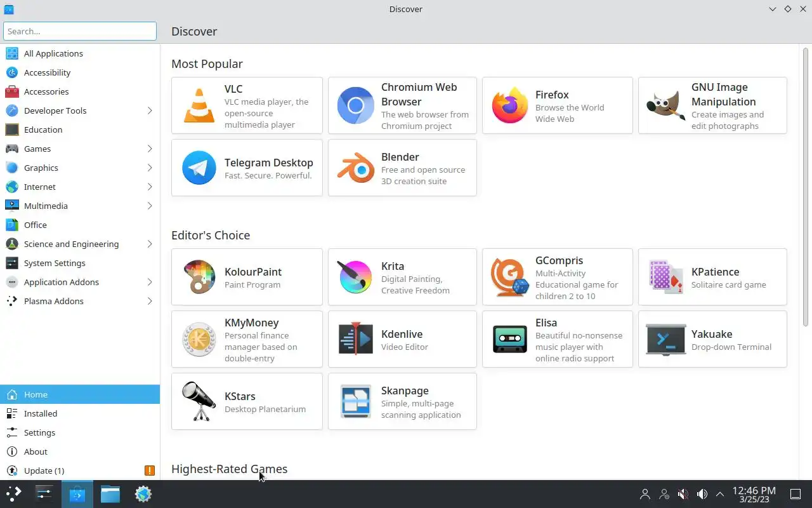This screenshot has height=508, width=812.
Task: Select the GNU Image Manipulation icon
Action: pyautogui.click(x=666, y=105)
